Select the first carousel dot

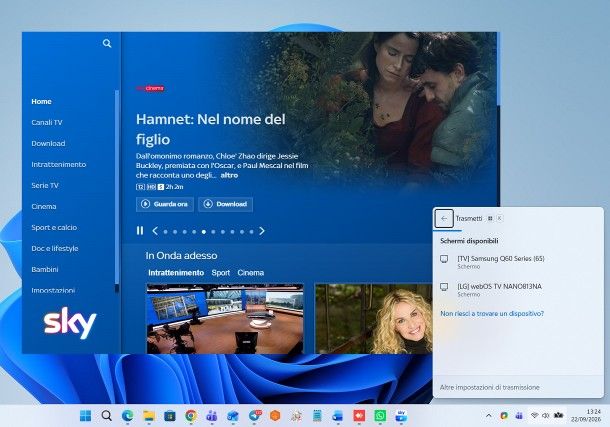click(166, 232)
